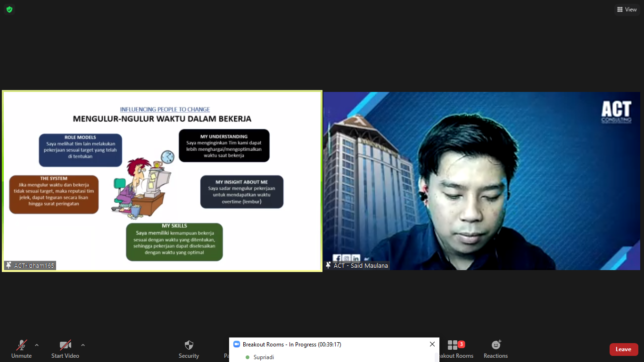
Task: Select Supriadi in the breakout rooms list
Action: click(264, 357)
